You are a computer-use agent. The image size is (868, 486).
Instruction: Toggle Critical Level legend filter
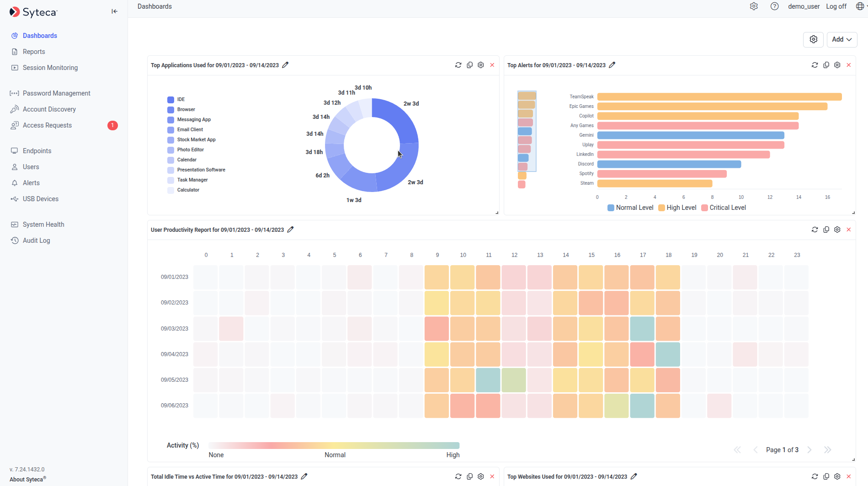click(724, 208)
